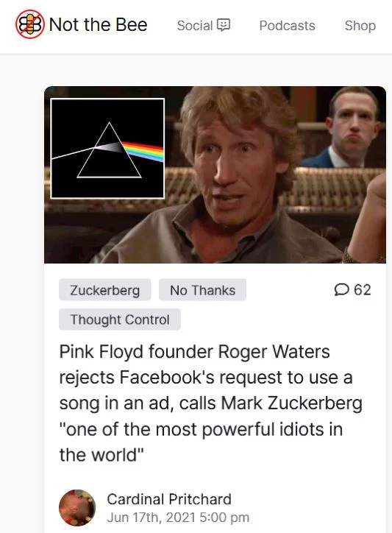Click the comment bubble icon next to 62
This screenshot has width=392, height=533.
click(x=341, y=290)
